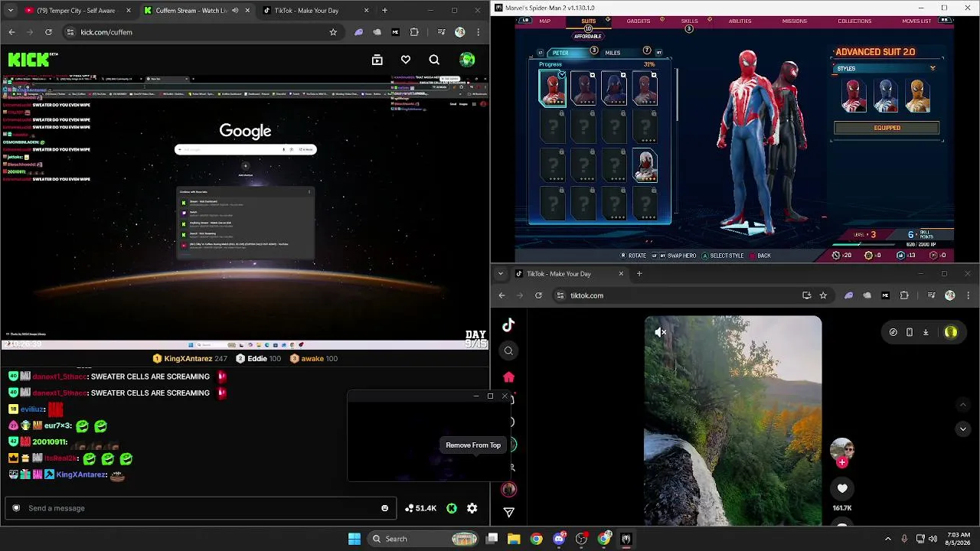Like the TikTok video with the heart

pyautogui.click(x=842, y=488)
